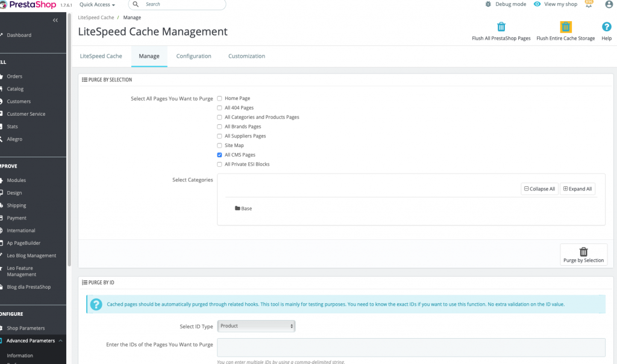Check the Home Page checkbox
Image resolution: width=617 pixels, height=364 pixels.
(219, 98)
